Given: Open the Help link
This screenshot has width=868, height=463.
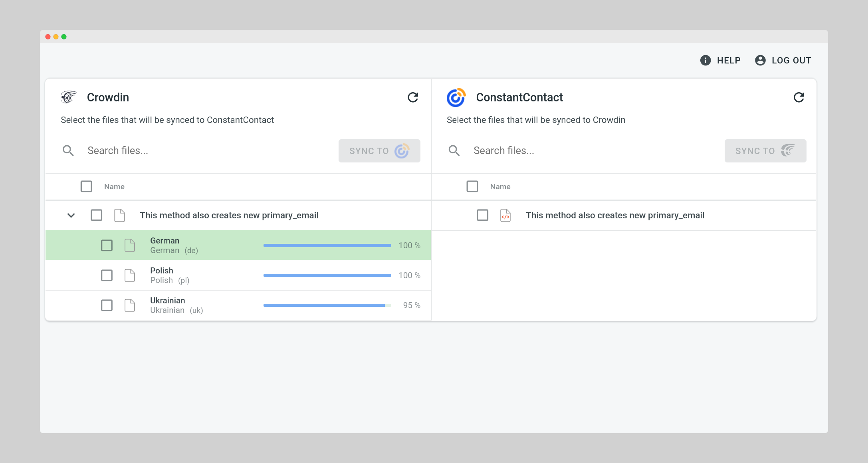Looking at the screenshot, I should tap(720, 60).
